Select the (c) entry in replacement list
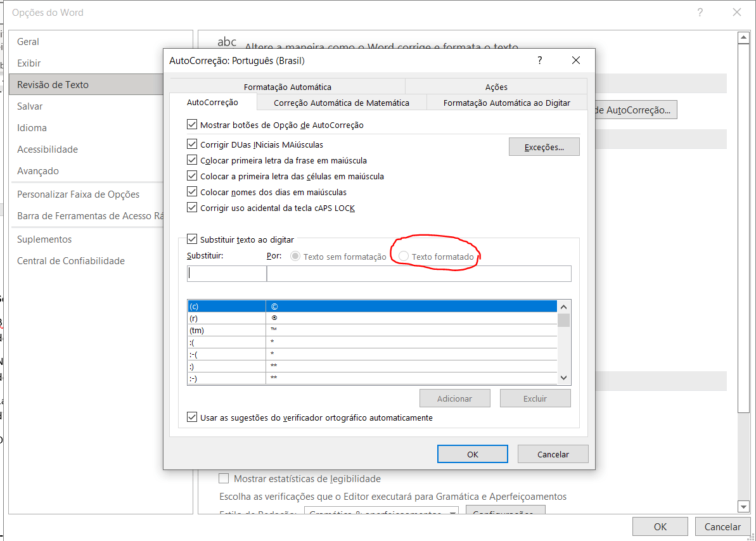This screenshot has width=756, height=541. coord(372,306)
